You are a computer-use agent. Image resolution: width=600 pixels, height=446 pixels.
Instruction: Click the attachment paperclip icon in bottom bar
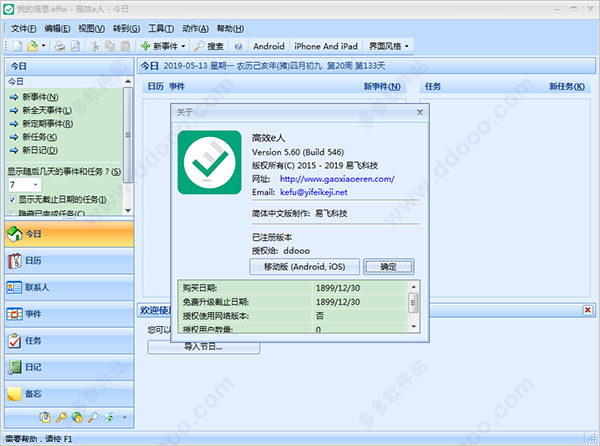click(x=45, y=417)
